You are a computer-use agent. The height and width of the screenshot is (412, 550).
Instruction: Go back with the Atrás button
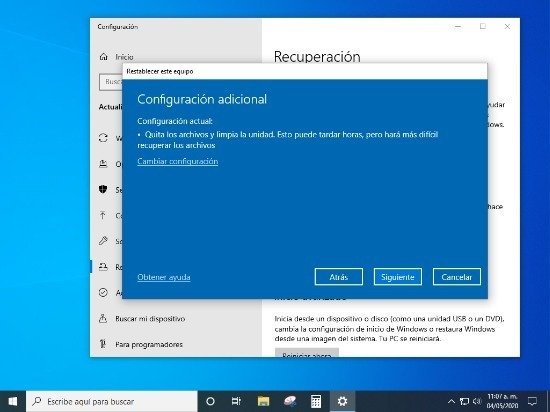point(338,277)
